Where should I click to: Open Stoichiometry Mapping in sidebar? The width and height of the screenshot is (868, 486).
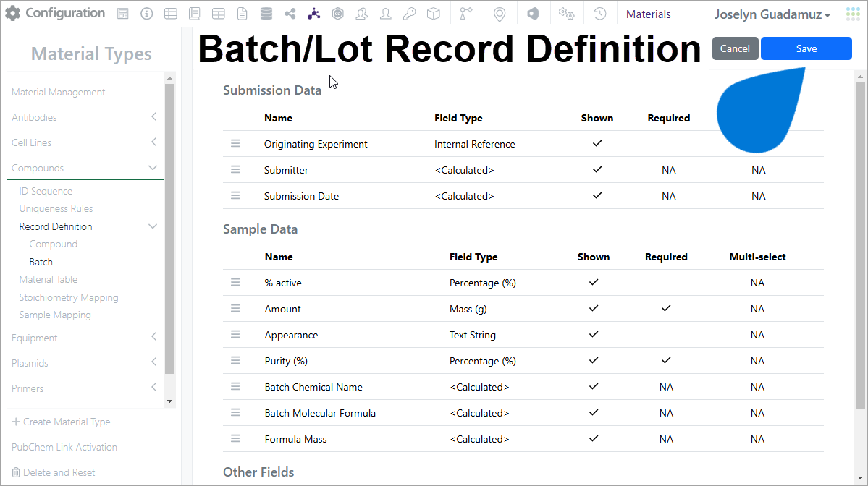point(69,297)
